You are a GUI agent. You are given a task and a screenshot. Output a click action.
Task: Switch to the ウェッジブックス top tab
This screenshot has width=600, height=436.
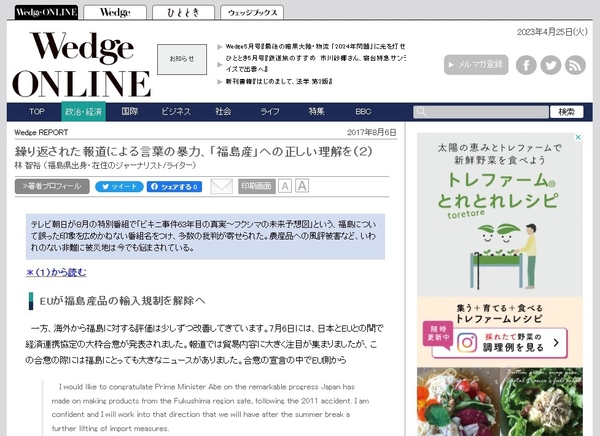click(252, 12)
